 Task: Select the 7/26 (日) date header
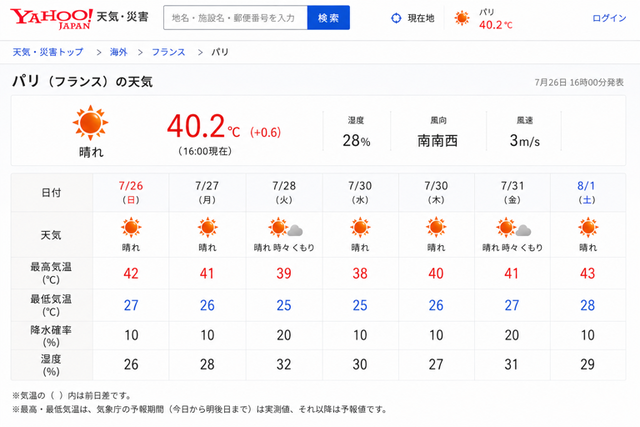(x=131, y=193)
